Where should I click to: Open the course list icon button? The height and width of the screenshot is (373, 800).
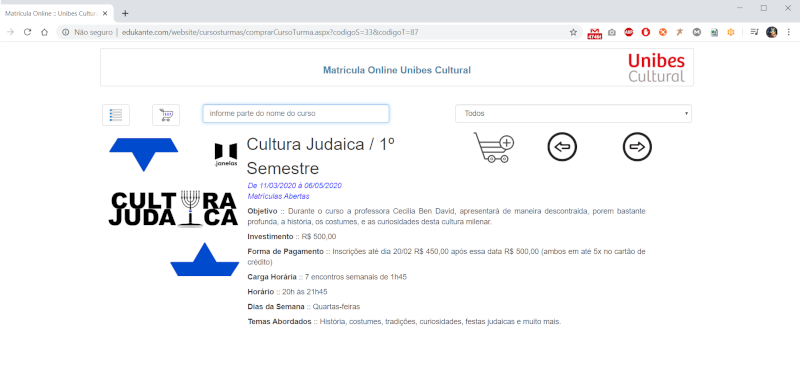pyautogui.click(x=116, y=115)
